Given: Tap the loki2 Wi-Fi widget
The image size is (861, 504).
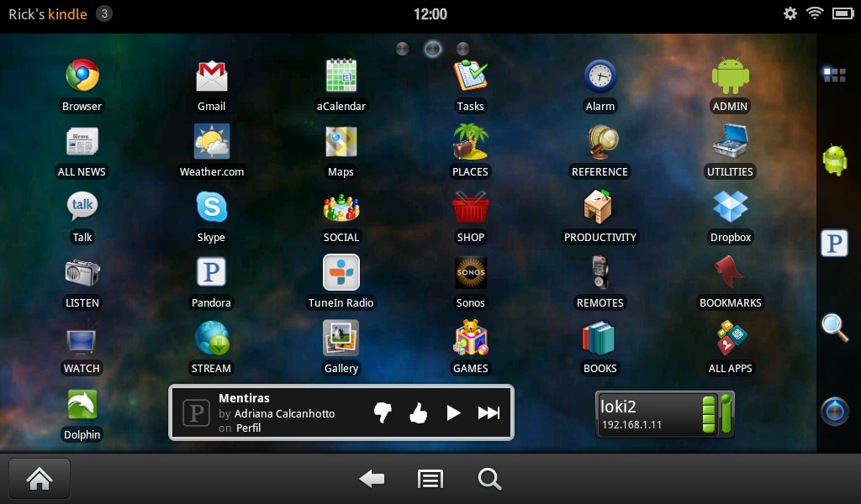Looking at the screenshot, I should point(665,414).
